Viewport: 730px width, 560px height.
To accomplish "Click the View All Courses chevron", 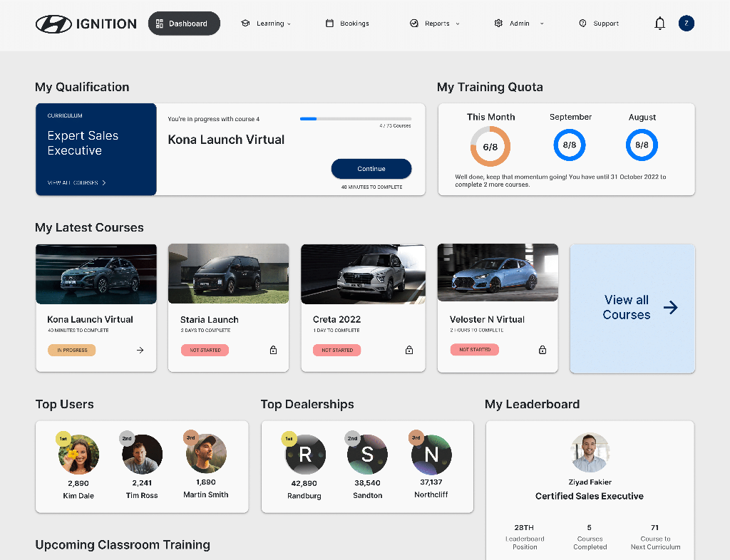I will tap(104, 183).
